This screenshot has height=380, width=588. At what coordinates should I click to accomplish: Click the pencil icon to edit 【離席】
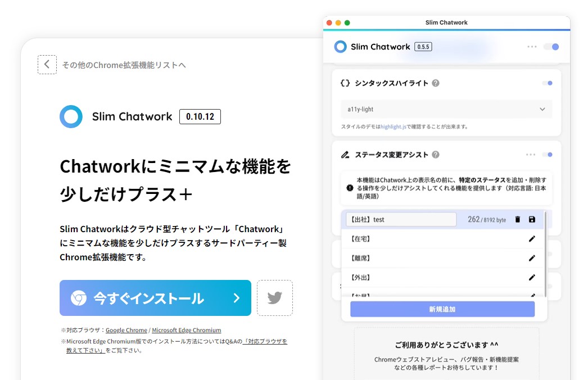532,258
